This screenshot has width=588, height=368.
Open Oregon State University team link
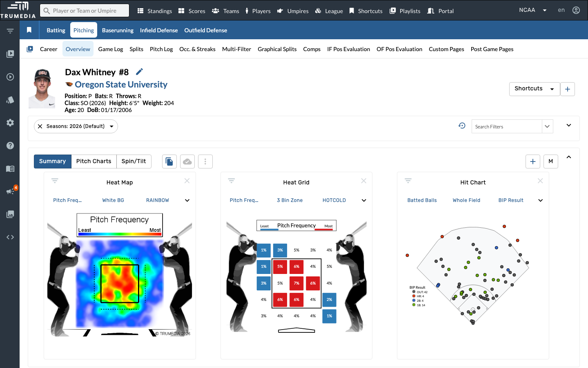(121, 85)
